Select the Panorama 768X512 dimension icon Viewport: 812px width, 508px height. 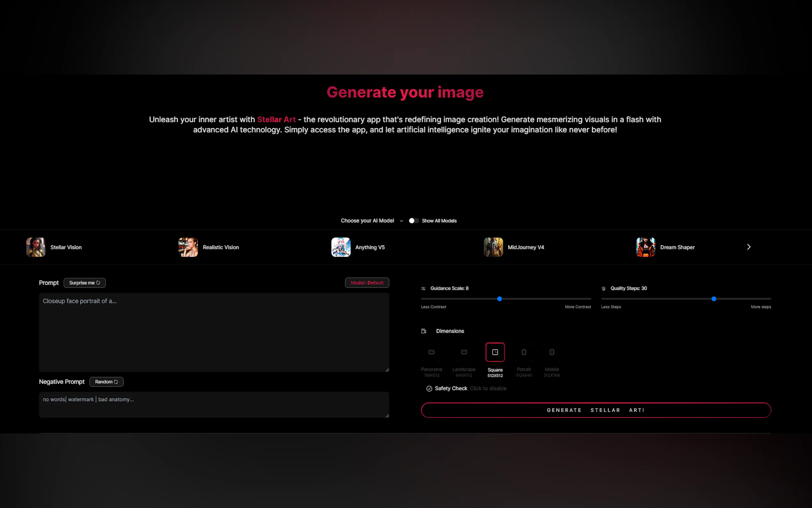coord(431,352)
